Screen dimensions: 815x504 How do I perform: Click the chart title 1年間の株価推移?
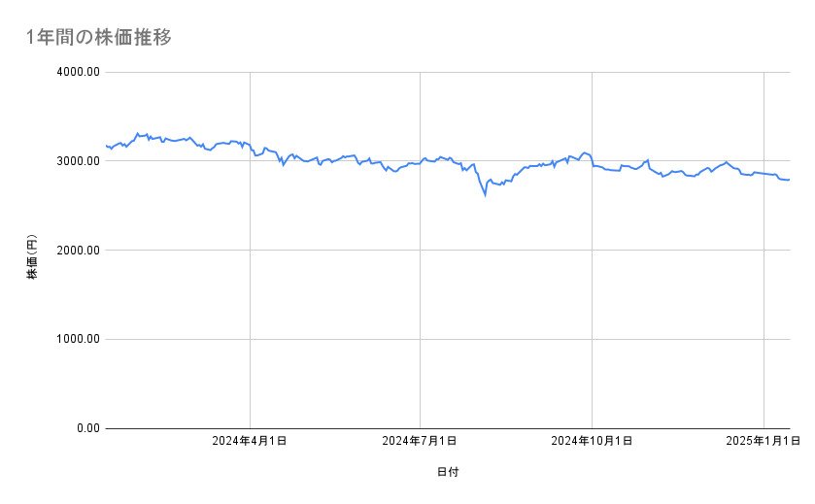click(100, 37)
